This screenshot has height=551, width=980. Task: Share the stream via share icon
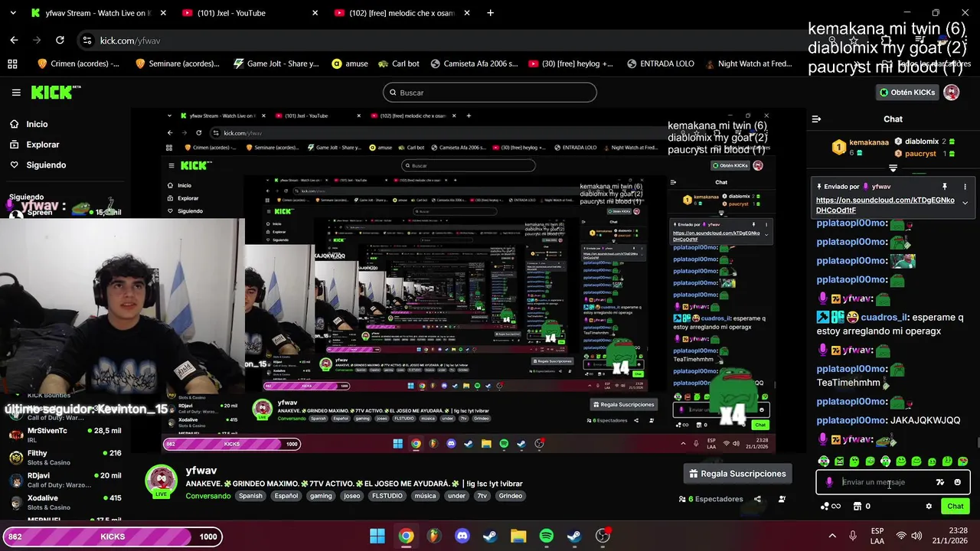click(757, 499)
